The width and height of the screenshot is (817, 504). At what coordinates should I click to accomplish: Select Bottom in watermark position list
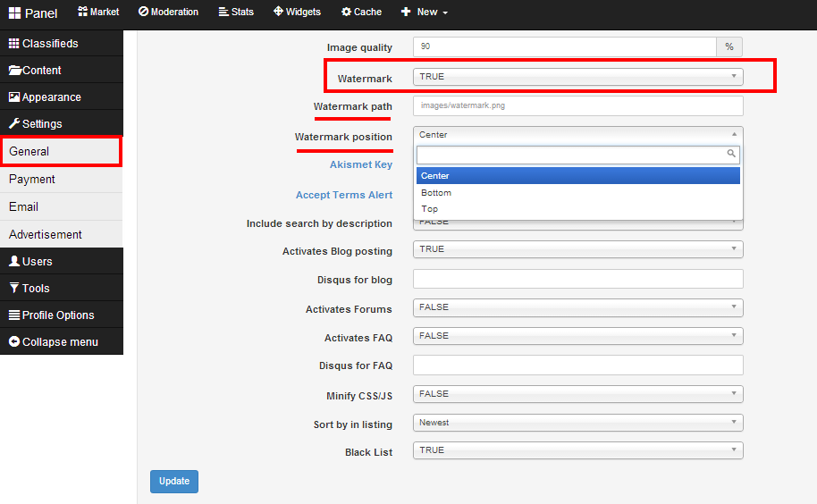[x=436, y=192]
